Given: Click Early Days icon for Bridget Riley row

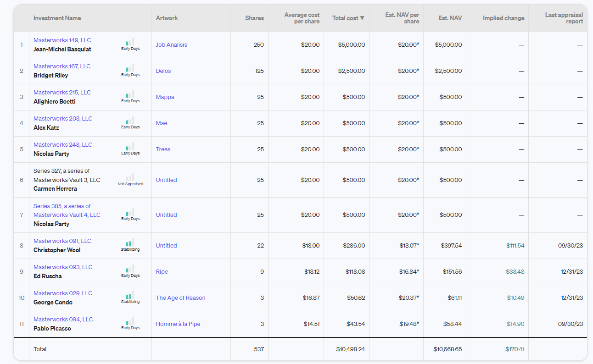Looking at the screenshot, I should (x=130, y=70).
